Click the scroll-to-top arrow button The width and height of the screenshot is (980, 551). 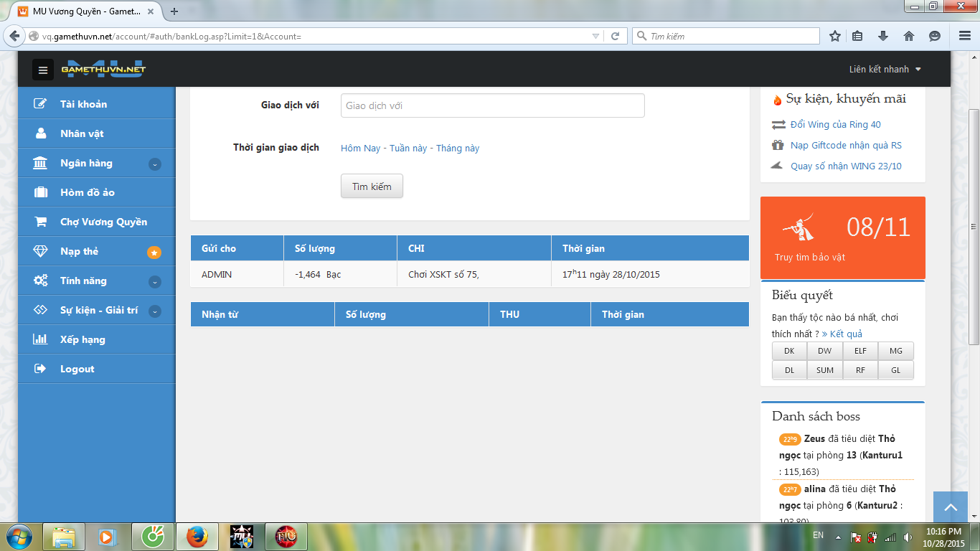pyautogui.click(x=951, y=507)
